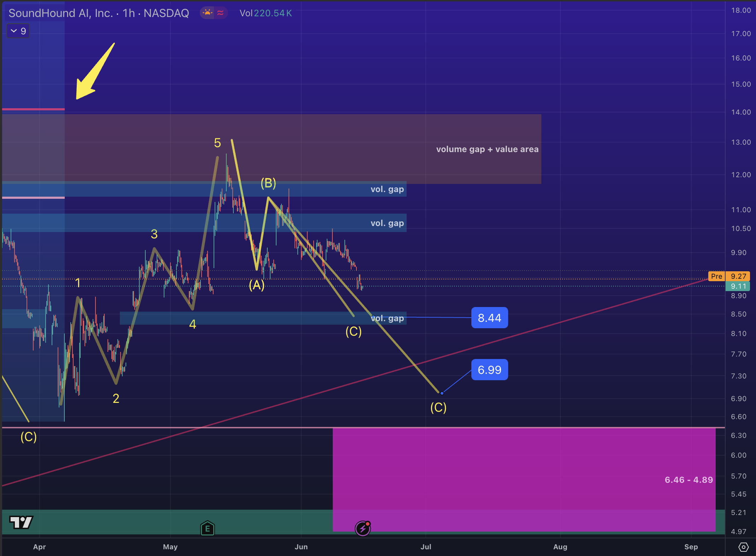Viewport: 756px width, 556px height.
Task: Select the volume gap + value area label
Action: tap(487, 149)
